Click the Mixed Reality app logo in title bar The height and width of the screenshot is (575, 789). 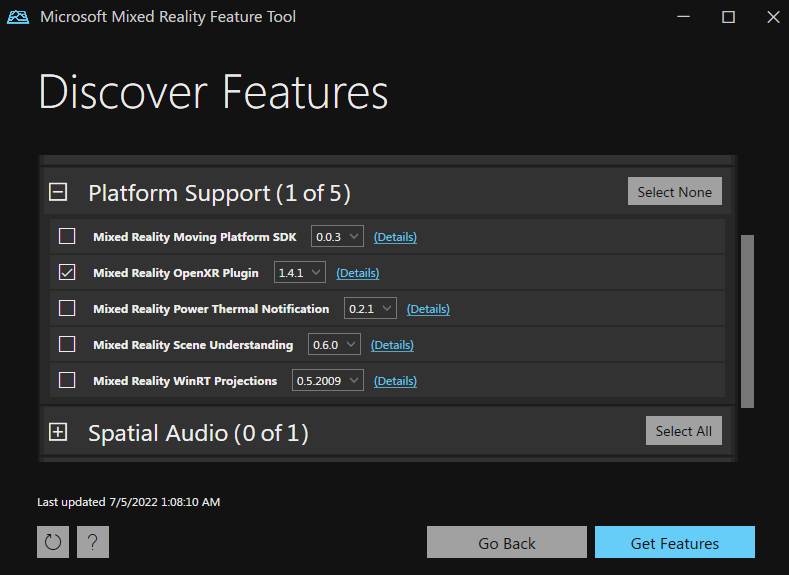coord(18,17)
